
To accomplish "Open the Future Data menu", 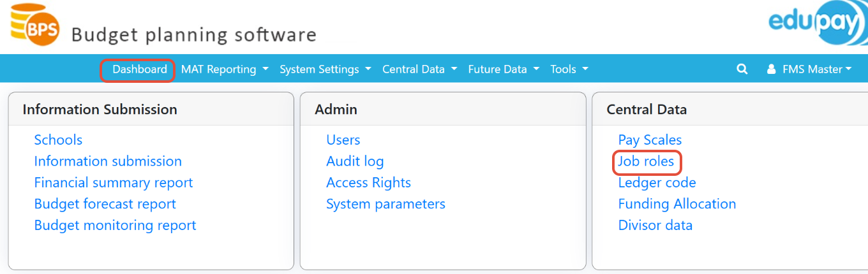I will tap(504, 69).
